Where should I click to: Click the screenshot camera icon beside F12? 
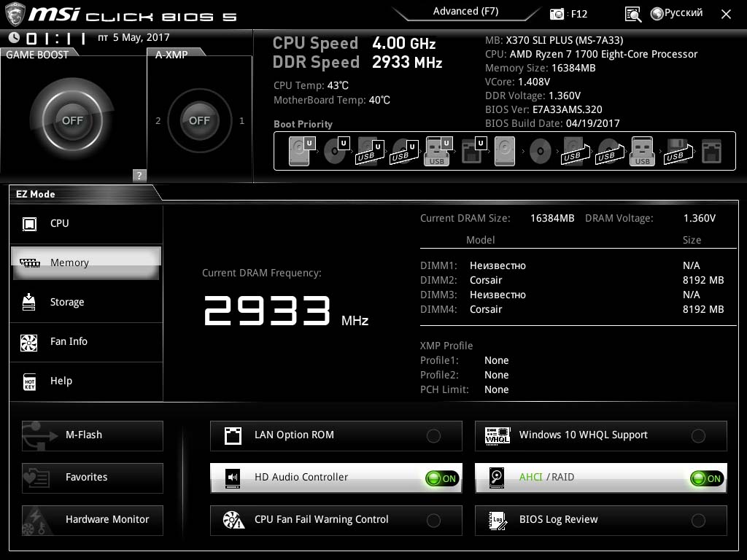557,14
